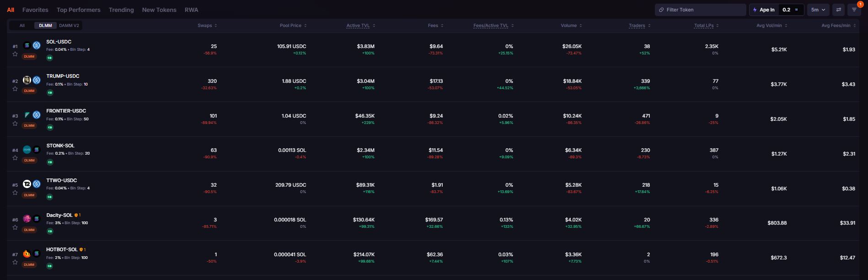Toggle favorite star on FRONTIER-USDC row
This screenshot has width=868, height=280.
pos(15,124)
